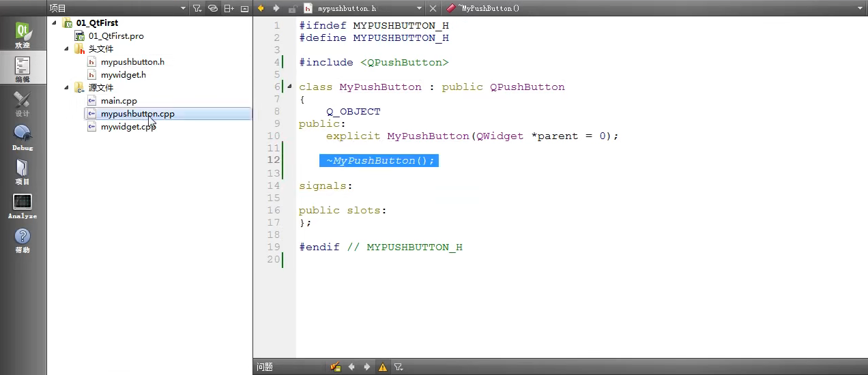Viewport: 868px width, 375px height.
Task: Open mywidget.cpp source file
Action: click(x=128, y=126)
